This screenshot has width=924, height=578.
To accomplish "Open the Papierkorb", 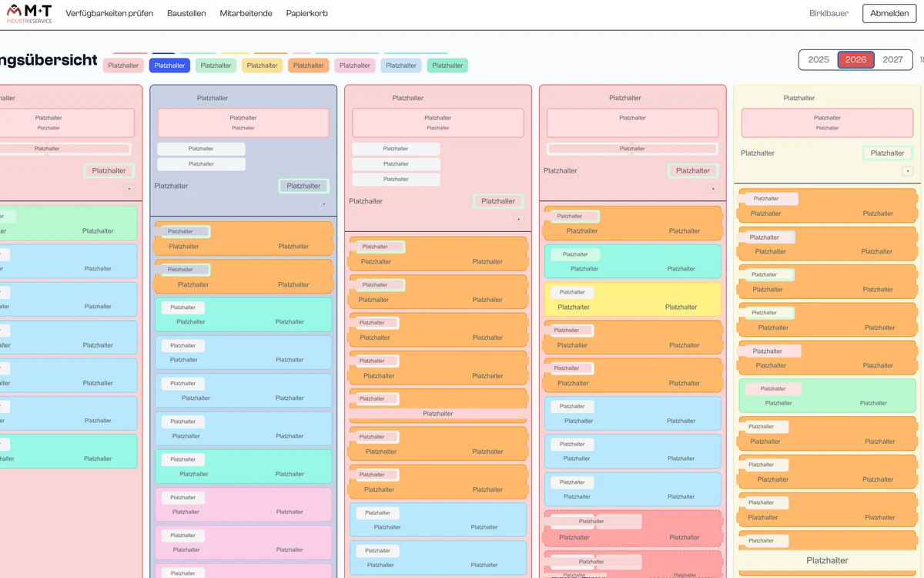I will pos(306,13).
